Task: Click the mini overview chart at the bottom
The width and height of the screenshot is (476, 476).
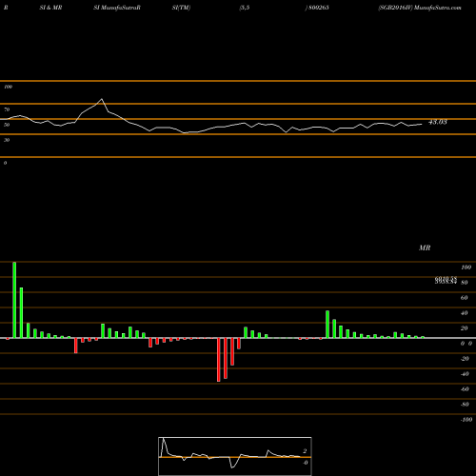Action: coord(235,456)
